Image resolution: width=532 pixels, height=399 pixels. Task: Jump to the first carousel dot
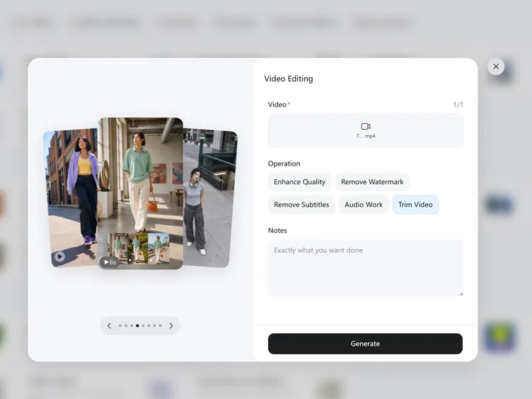click(x=120, y=325)
